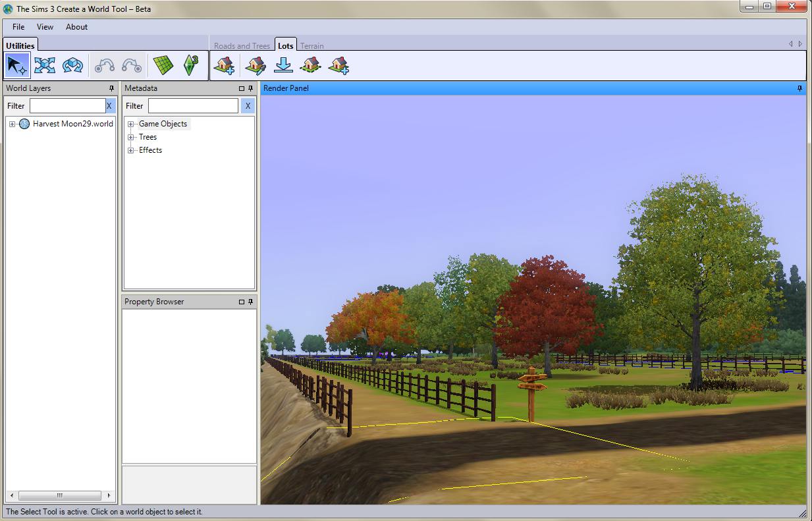Click the first grayed-out curve undo icon

105,65
